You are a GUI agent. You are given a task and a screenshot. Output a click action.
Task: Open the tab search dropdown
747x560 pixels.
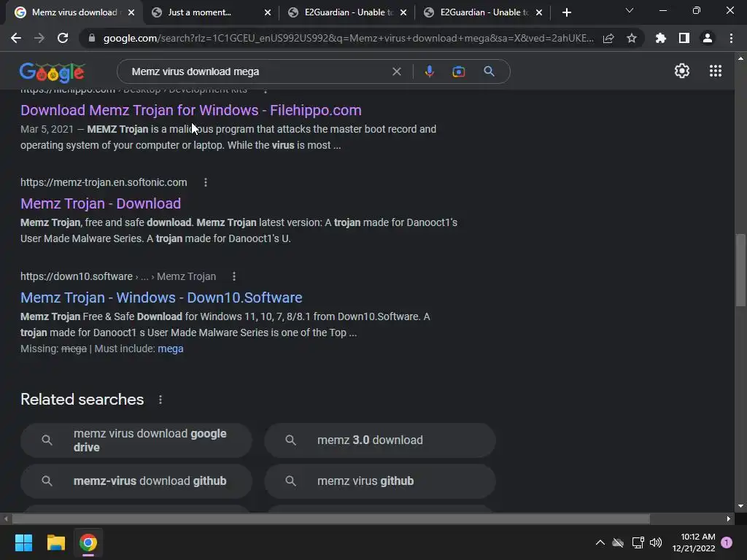coord(630,11)
